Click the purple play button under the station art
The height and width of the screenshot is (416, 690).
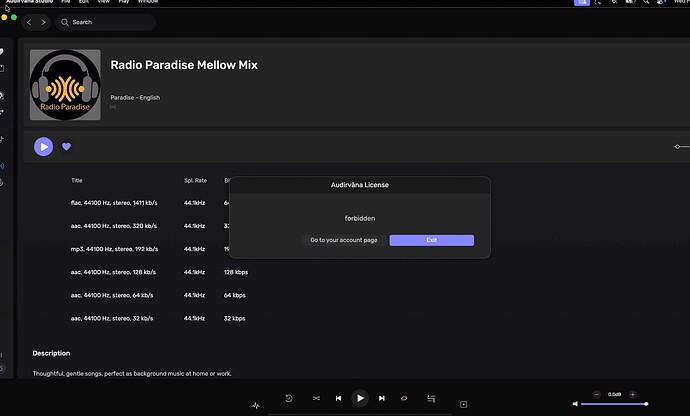43,146
